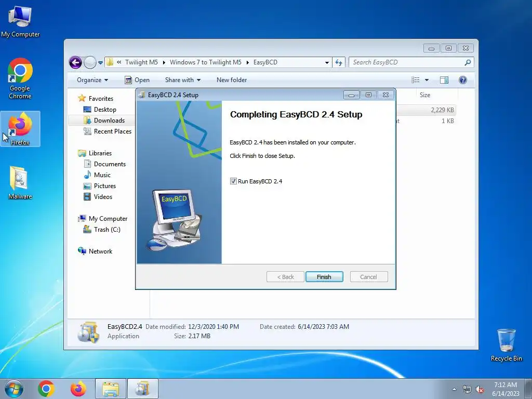Select Firefox desktop shortcut
Image resolution: width=532 pixels, height=399 pixels.
20,129
